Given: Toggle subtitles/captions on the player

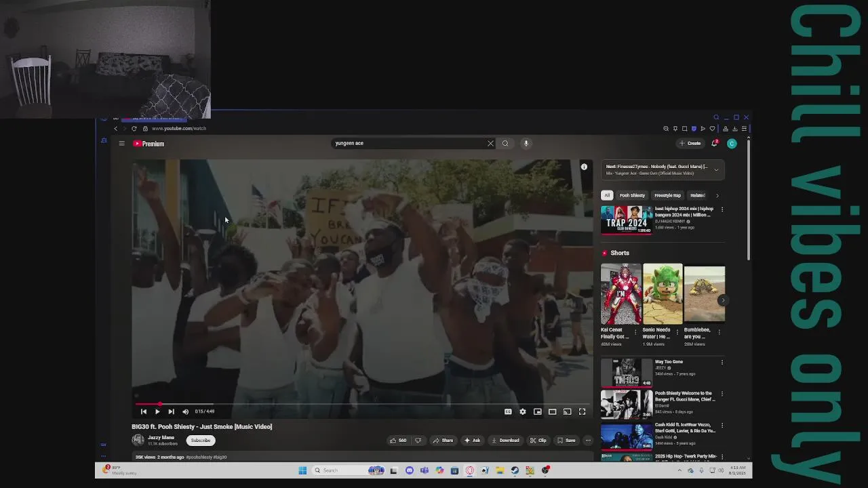Looking at the screenshot, I should tap(508, 411).
